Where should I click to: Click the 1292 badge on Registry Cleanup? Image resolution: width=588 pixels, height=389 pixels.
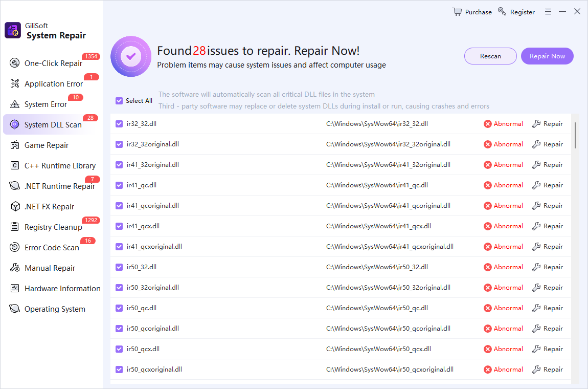pyautogui.click(x=91, y=220)
